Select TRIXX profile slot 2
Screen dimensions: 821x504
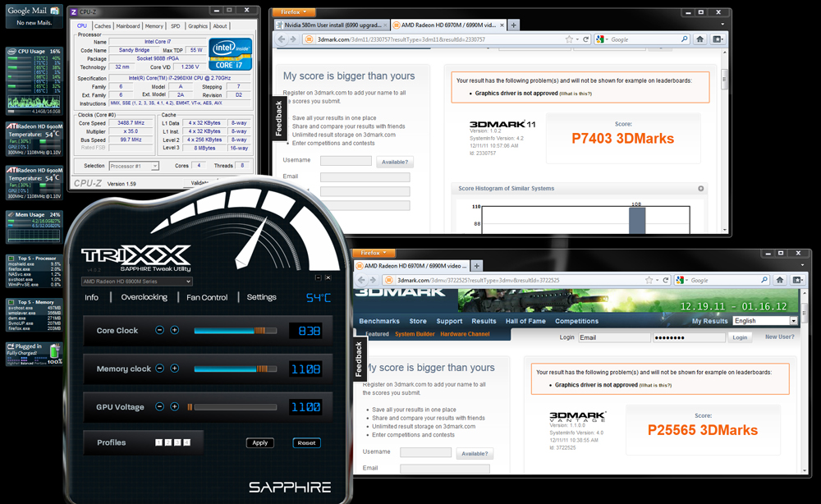pos(168,442)
